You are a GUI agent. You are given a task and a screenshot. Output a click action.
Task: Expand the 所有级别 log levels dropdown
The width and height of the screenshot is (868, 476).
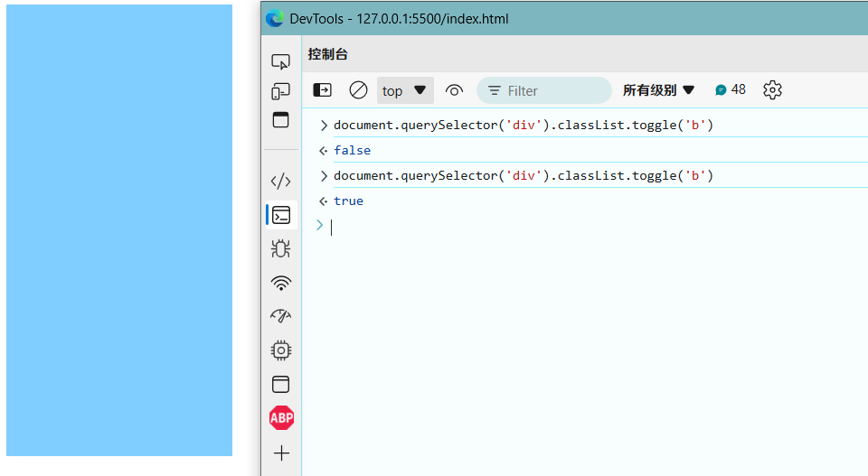click(658, 90)
